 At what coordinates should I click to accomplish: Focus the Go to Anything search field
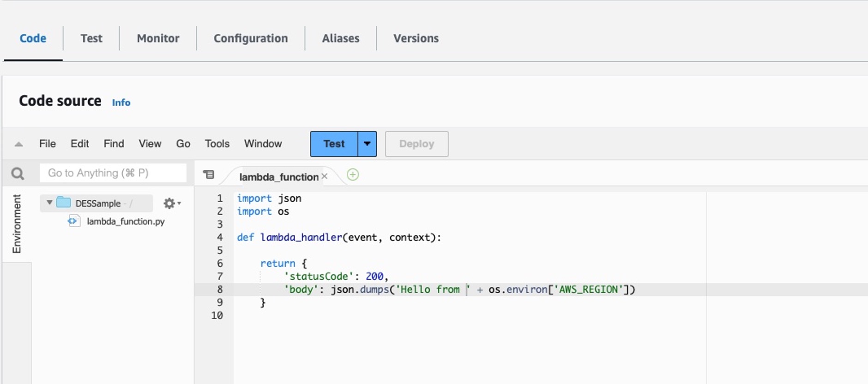(x=113, y=173)
